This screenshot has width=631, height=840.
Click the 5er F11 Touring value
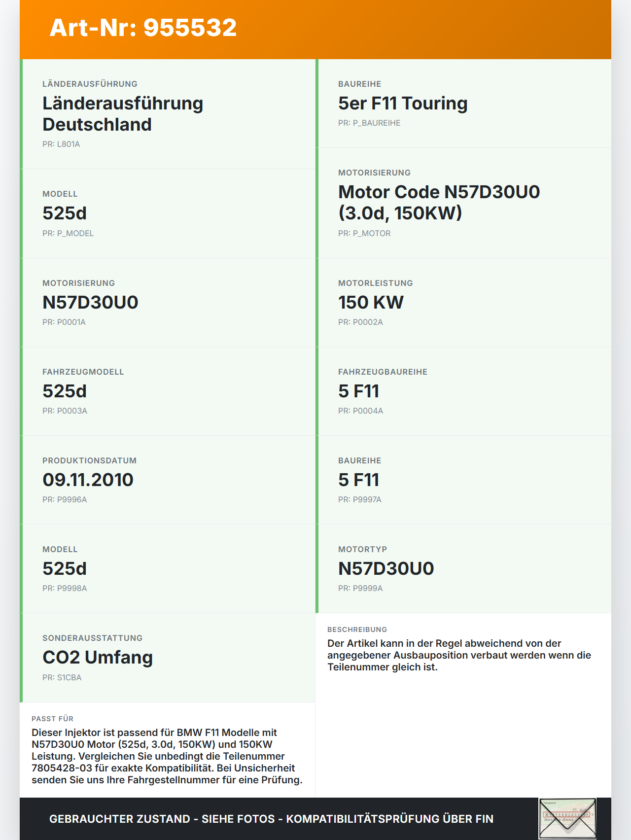(x=403, y=103)
